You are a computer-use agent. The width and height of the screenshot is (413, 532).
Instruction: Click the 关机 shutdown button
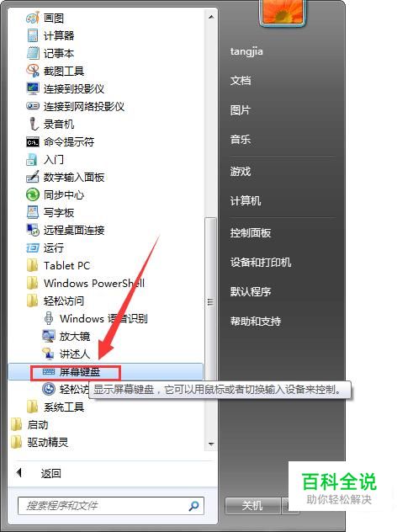click(x=252, y=506)
